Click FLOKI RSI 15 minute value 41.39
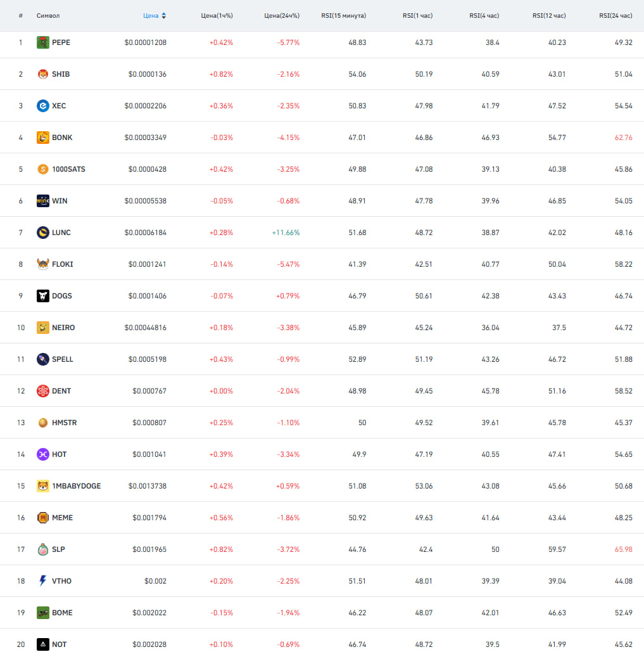 (357, 264)
